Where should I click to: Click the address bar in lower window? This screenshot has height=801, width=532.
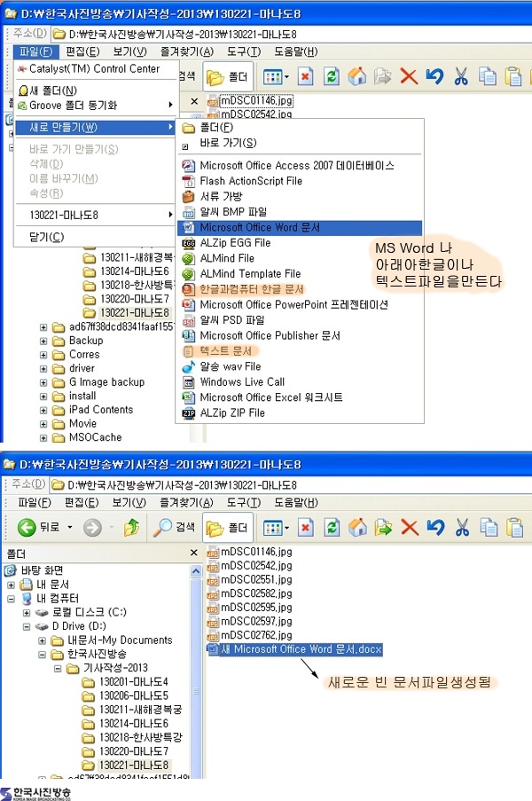pyautogui.click(x=291, y=485)
